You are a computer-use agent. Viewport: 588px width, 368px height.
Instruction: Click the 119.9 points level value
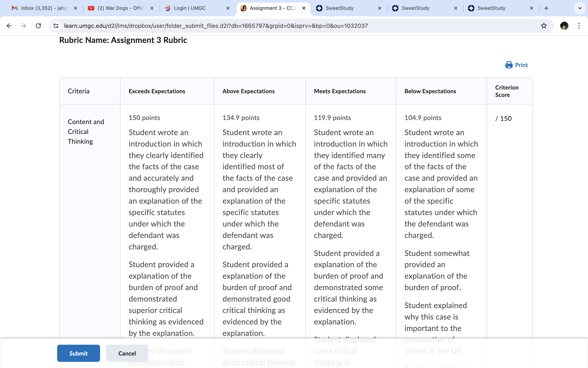click(x=332, y=118)
